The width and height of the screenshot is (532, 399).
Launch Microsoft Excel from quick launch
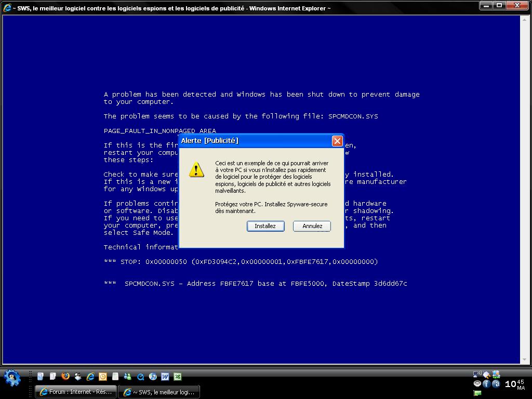click(x=178, y=377)
